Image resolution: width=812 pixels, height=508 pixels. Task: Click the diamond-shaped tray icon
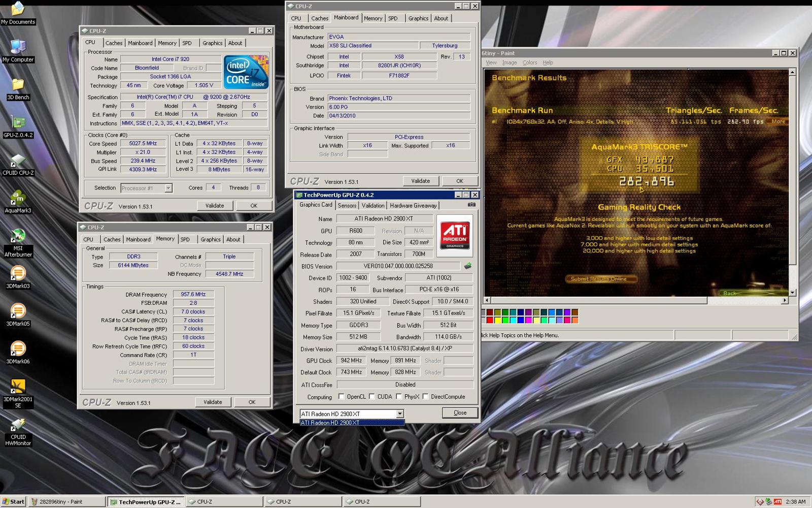tap(760, 502)
